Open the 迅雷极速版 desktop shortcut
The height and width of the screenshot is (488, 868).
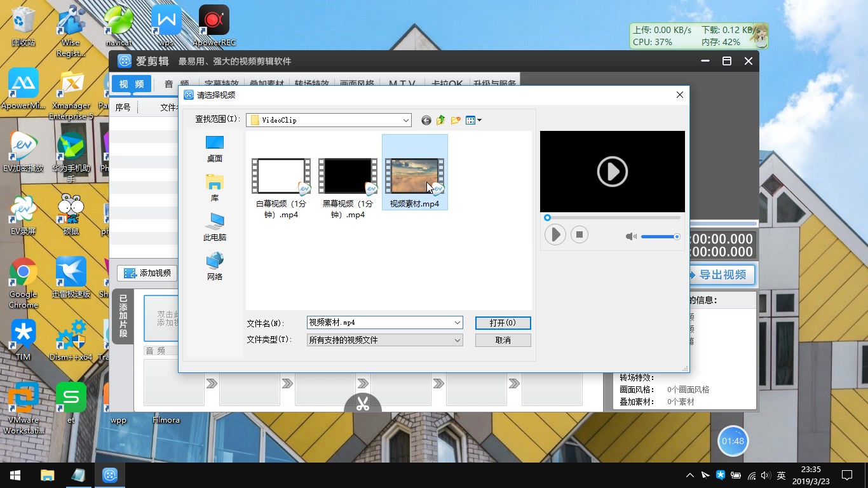click(x=71, y=278)
